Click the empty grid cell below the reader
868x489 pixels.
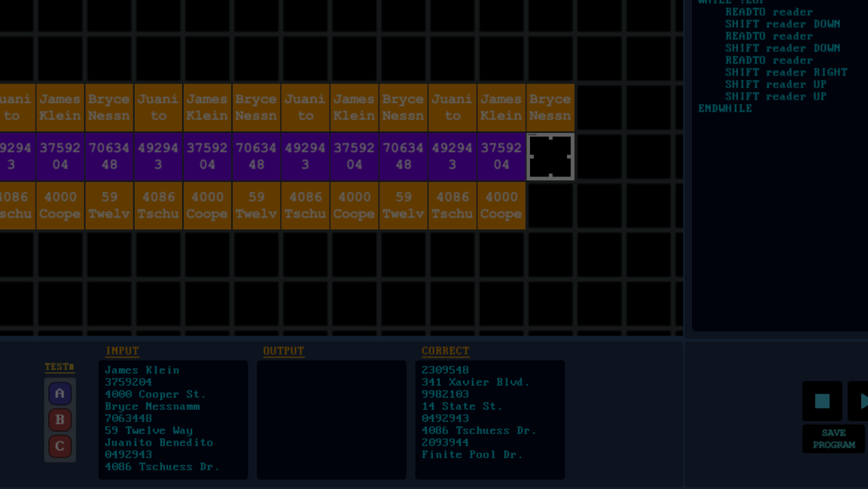[x=550, y=206]
